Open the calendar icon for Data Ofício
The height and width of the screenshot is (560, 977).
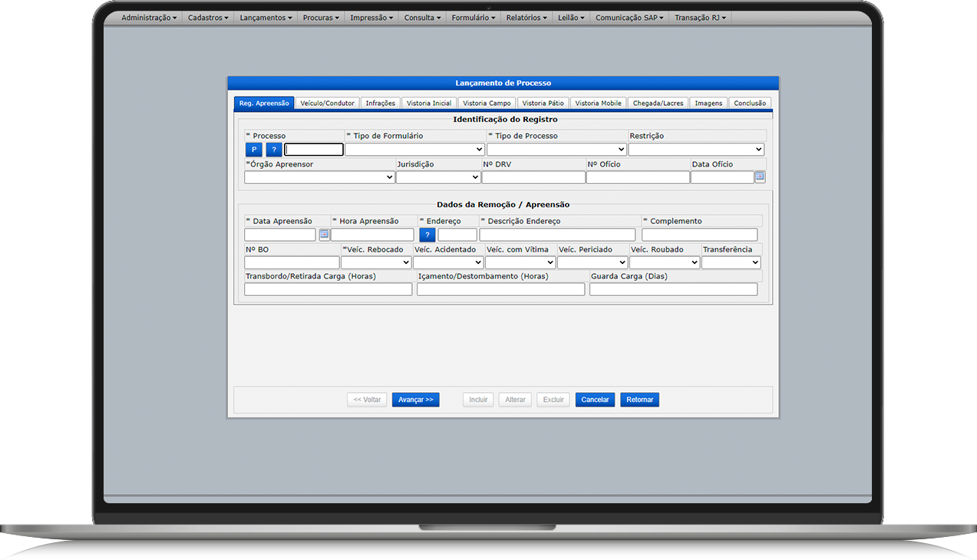pos(760,177)
